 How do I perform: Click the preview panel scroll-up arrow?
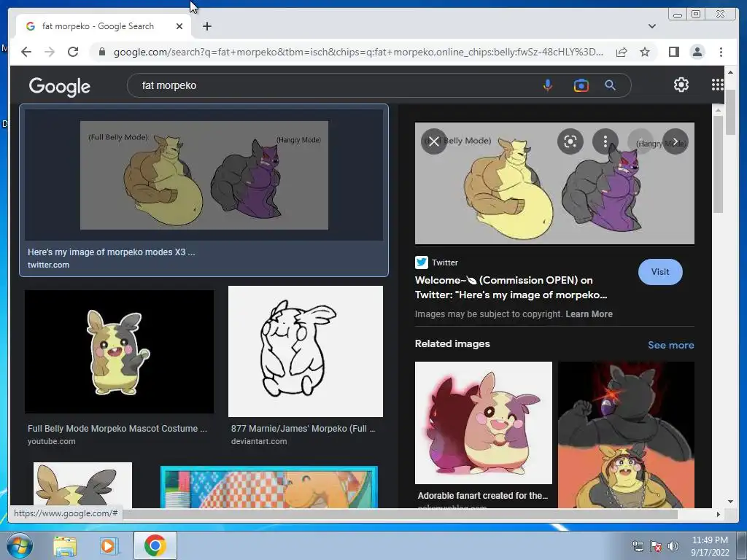click(x=718, y=110)
